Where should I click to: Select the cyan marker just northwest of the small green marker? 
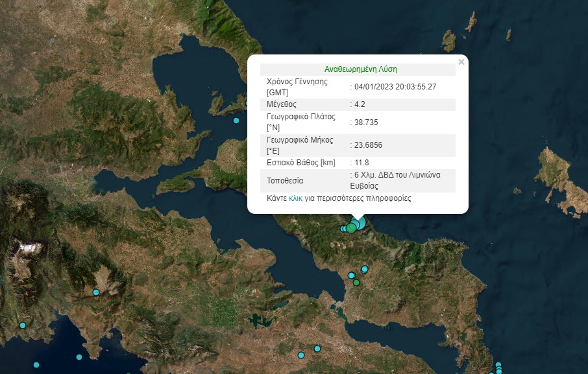351,275
